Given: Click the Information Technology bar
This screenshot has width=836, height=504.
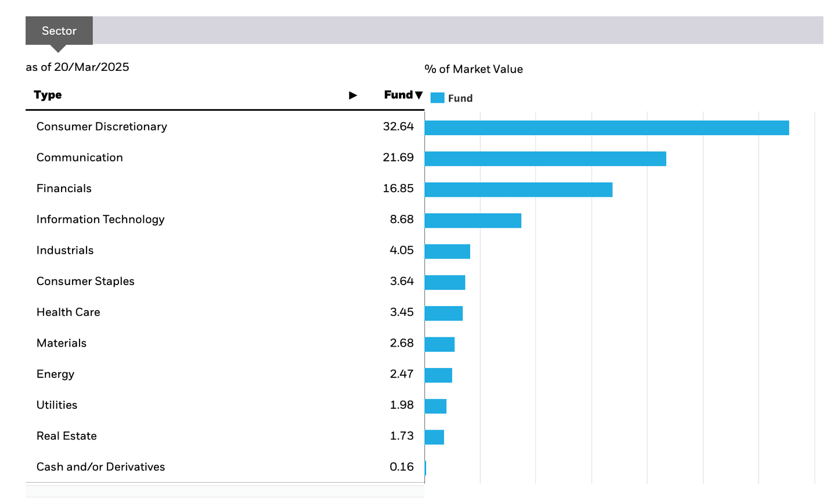Looking at the screenshot, I should tap(473, 221).
